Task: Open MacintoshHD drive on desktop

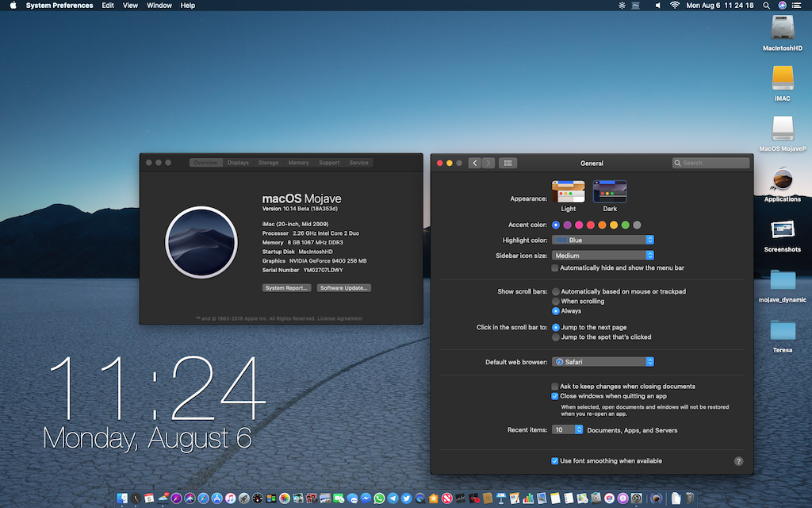Action: tap(783, 28)
